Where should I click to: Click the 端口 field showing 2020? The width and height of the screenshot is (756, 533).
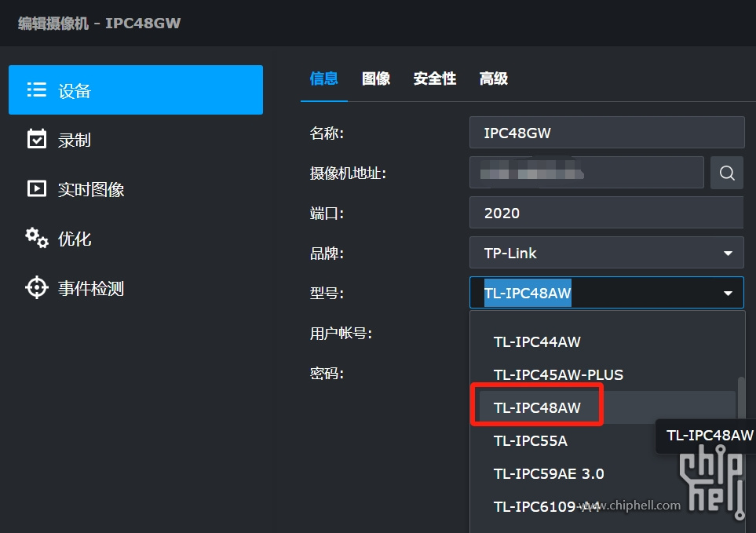pyautogui.click(x=607, y=213)
